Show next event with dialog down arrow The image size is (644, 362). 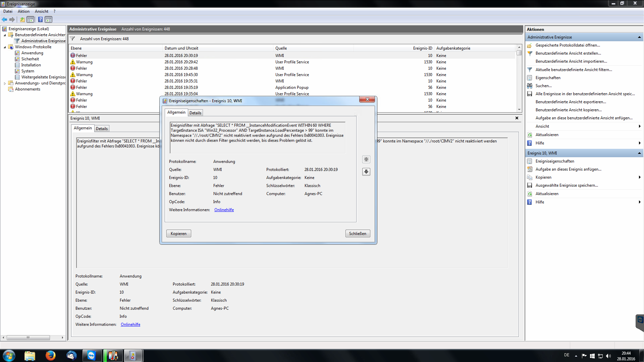[366, 172]
